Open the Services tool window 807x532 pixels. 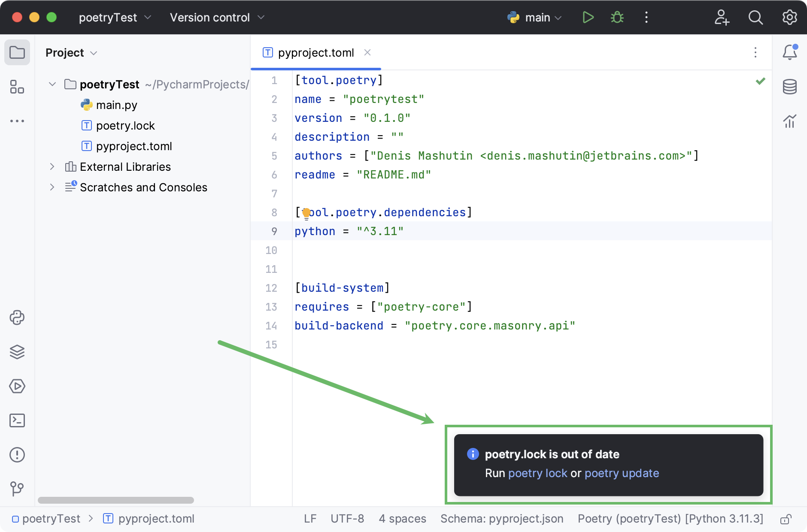click(x=17, y=386)
